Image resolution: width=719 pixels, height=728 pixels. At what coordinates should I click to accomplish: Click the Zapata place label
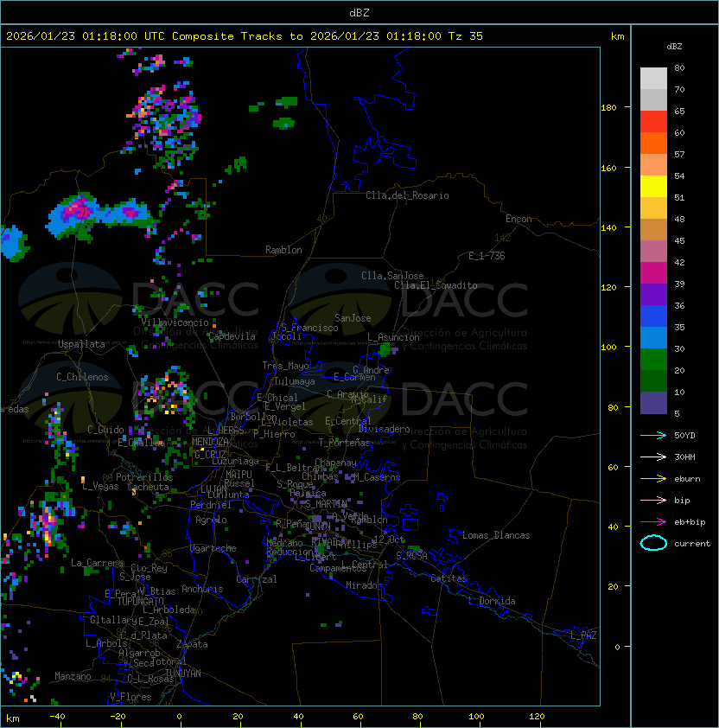[x=192, y=644]
